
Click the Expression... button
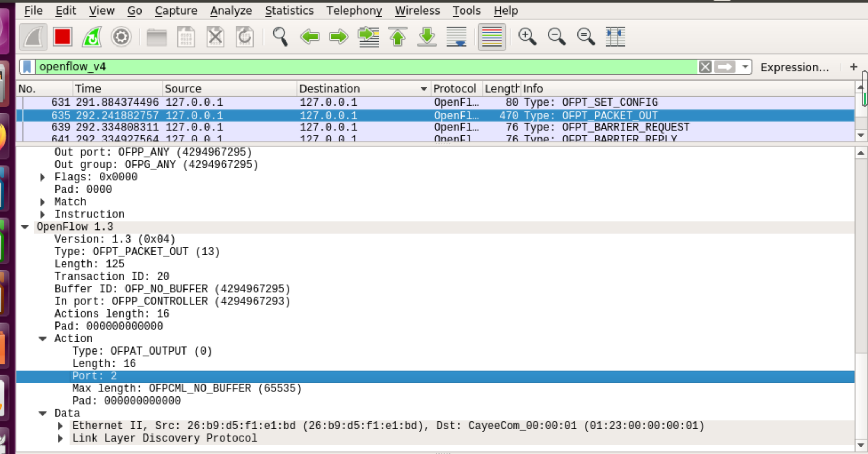794,67
